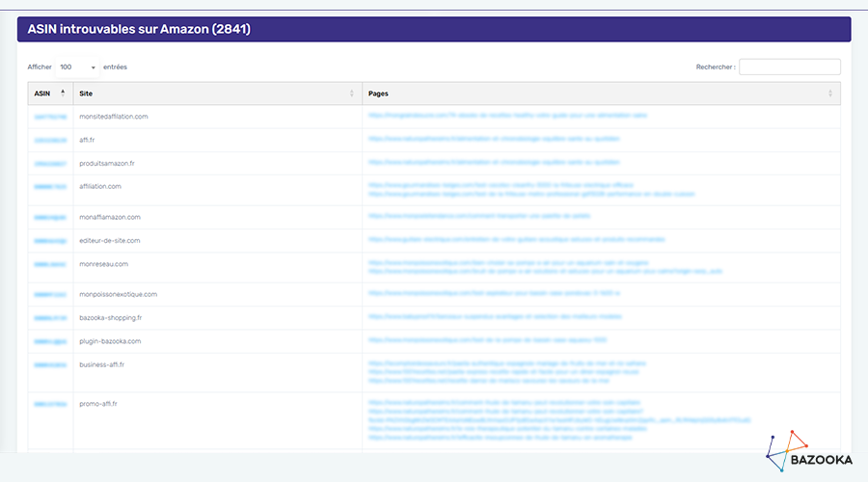Sort table by ASIN column

tap(50, 94)
